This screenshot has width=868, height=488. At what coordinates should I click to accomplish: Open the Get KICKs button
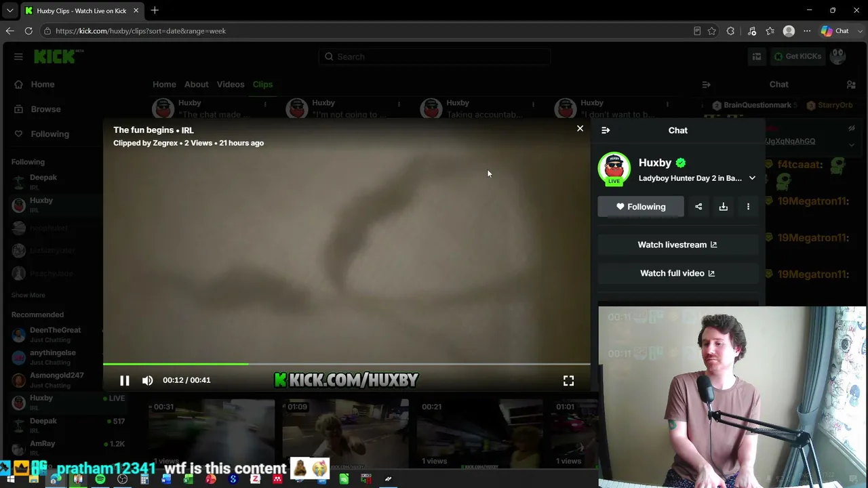pos(797,57)
